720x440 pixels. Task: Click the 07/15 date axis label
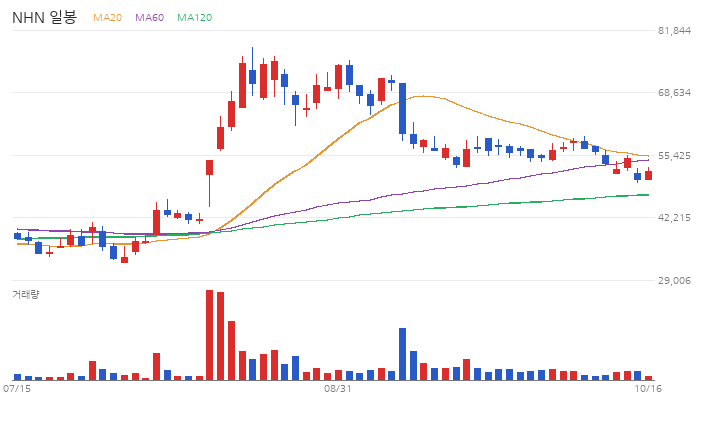(x=17, y=389)
